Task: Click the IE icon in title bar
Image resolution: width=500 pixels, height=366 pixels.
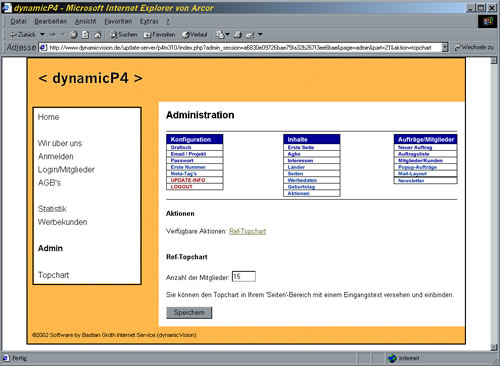Action: tap(6, 8)
